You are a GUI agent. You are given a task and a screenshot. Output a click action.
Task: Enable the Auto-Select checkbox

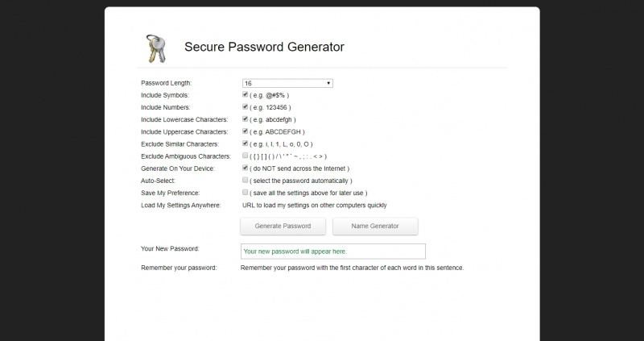click(245, 181)
